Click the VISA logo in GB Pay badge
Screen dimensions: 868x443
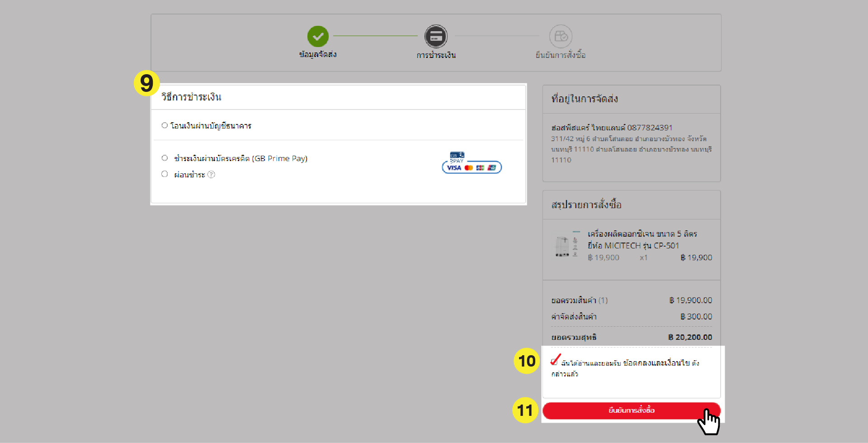(x=454, y=168)
